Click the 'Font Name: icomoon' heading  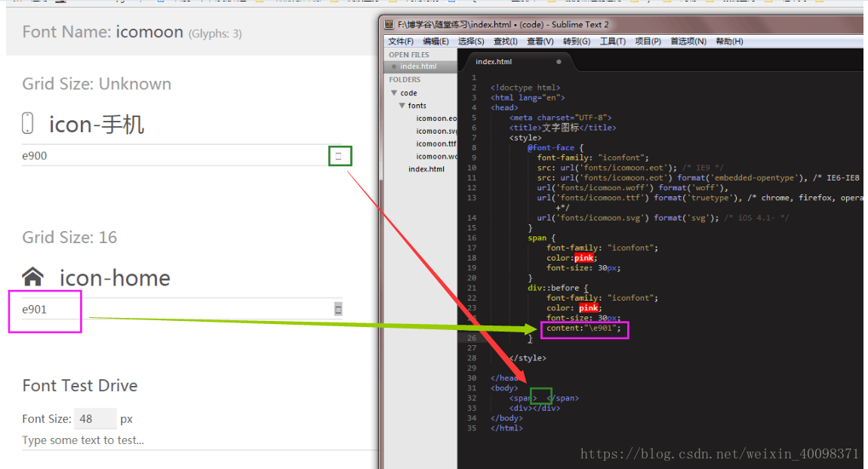103,32
